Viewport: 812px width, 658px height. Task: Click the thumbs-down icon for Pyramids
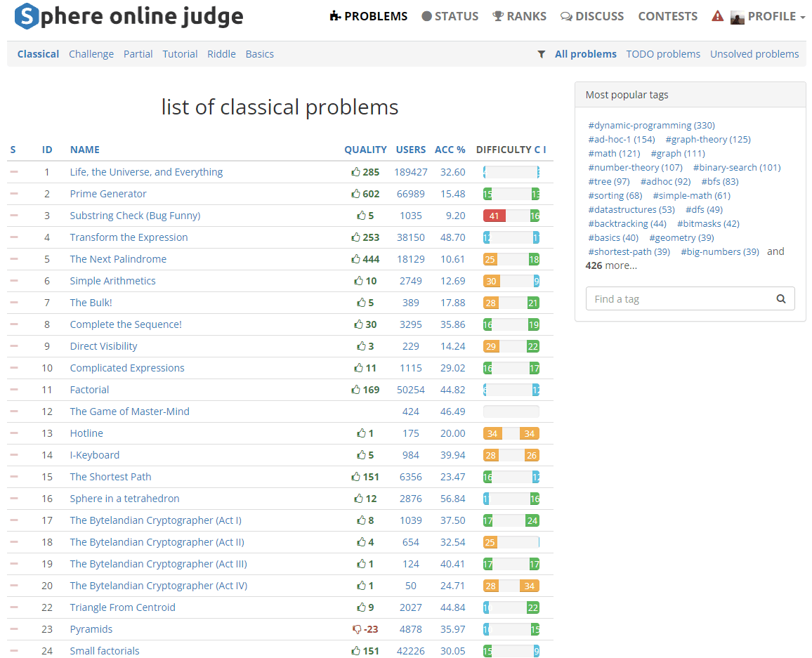click(357, 629)
